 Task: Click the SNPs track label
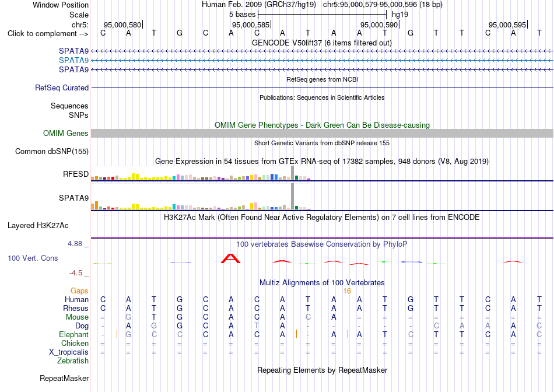click(79, 115)
